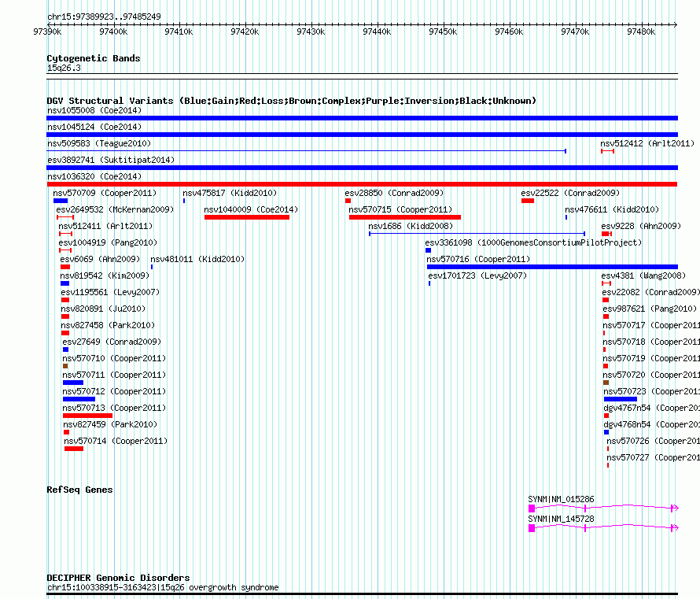Click the nsv1036320 (Coe2014) red loss bar

click(x=362, y=184)
